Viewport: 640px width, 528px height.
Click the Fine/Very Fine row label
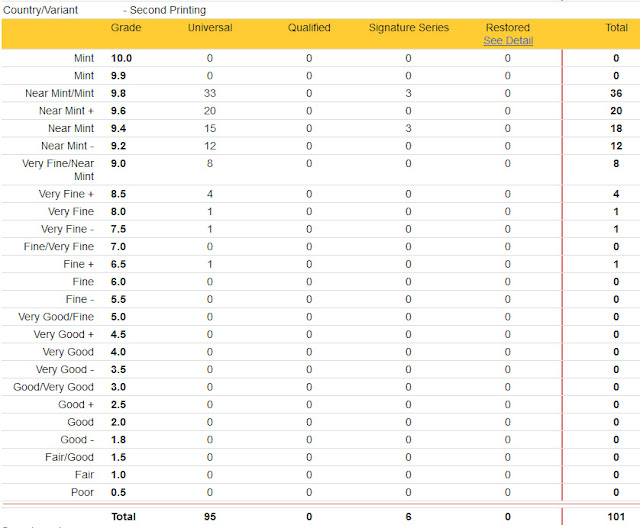(59, 247)
